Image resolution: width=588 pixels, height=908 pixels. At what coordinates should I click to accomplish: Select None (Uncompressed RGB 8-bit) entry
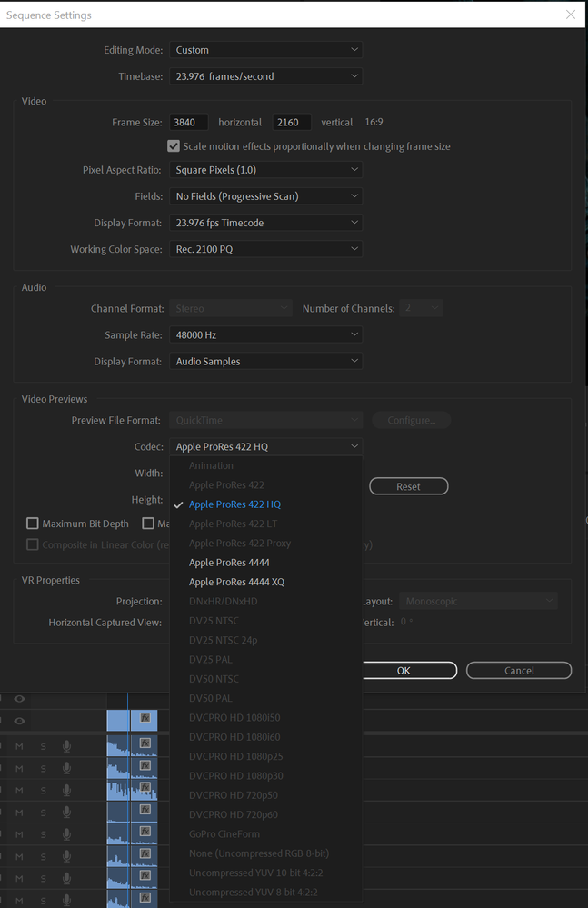(x=266, y=853)
